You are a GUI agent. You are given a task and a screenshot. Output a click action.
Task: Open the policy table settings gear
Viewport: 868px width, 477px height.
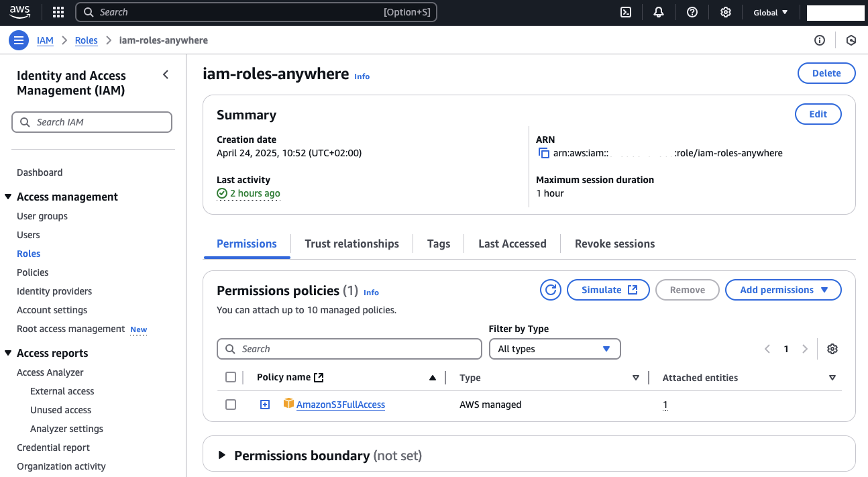pos(832,349)
